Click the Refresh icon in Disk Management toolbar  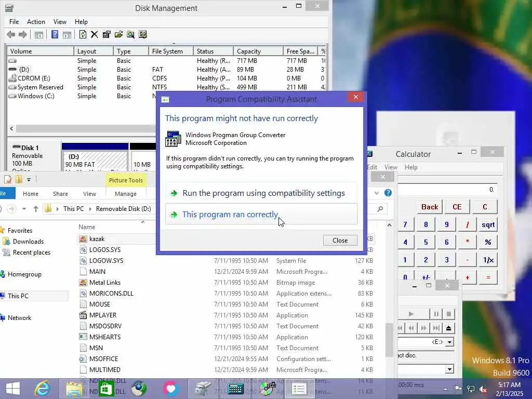(83, 34)
